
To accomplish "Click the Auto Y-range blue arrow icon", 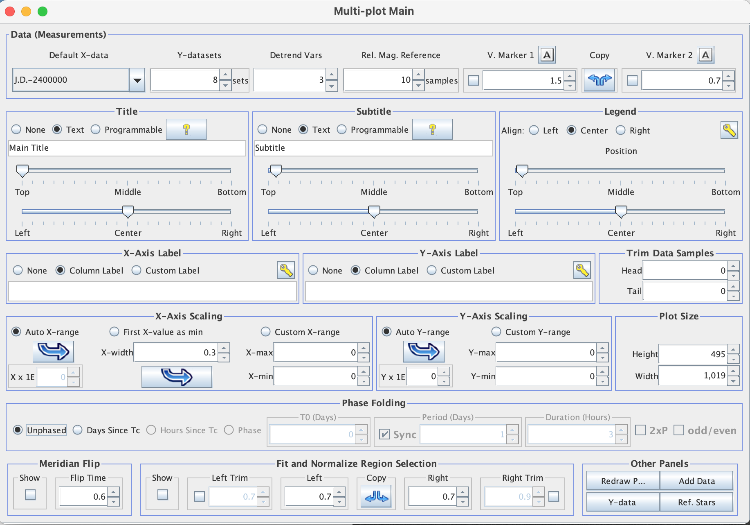I will [422, 351].
